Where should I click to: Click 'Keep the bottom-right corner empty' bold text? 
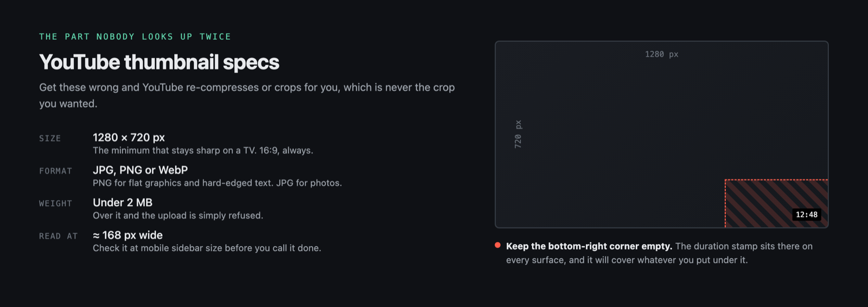pyautogui.click(x=589, y=246)
